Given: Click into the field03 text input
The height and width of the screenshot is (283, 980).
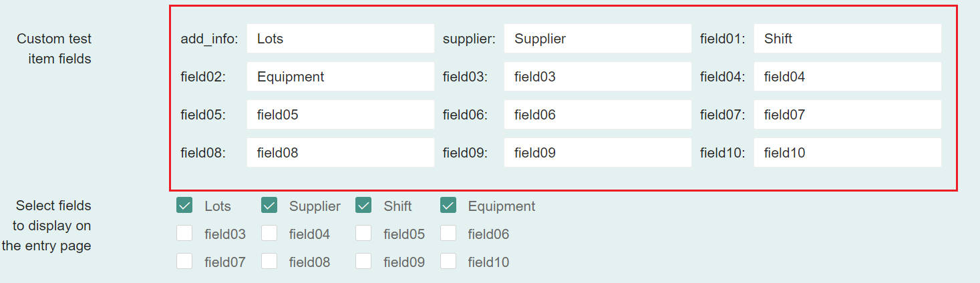Looking at the screenshot, I should pyautogui.click(x=597, y=77).
